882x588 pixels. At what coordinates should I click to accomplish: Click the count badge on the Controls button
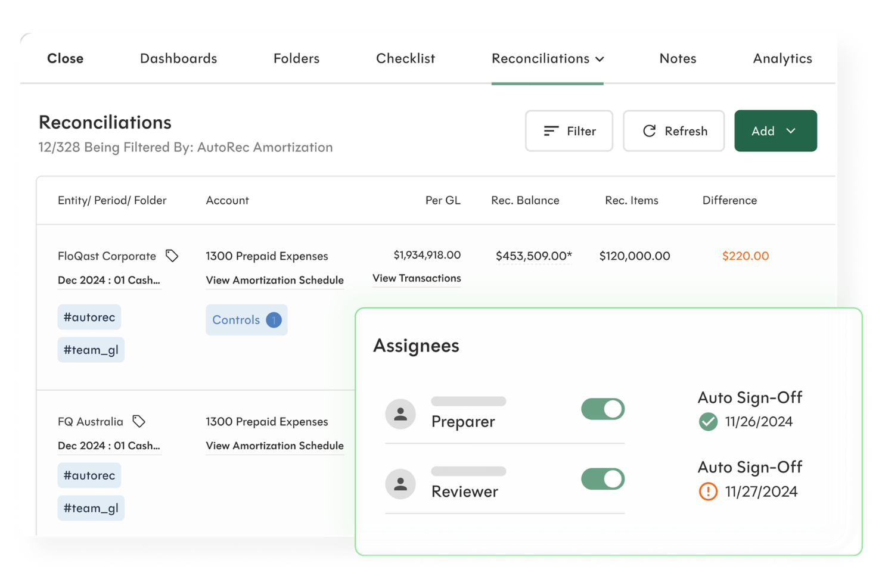click(274, 320)
